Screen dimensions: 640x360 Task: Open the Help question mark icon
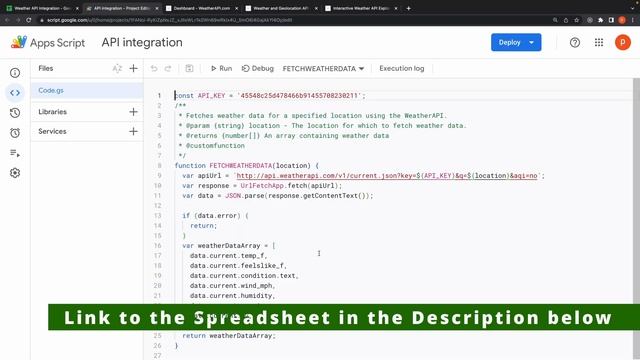click(x=575, y=42)
